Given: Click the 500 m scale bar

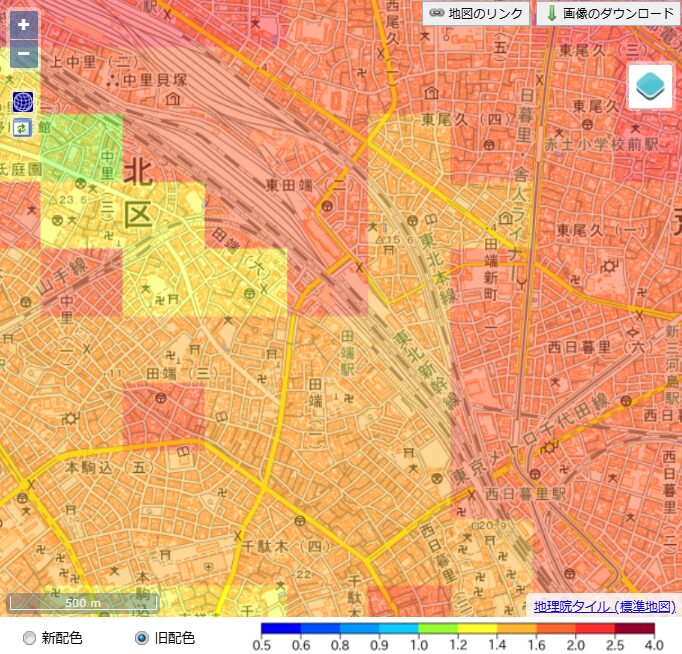Looking at the screenshot, I should (x=83, y=603).
